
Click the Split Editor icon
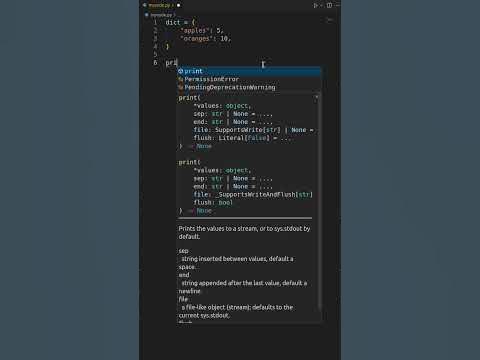coord(329,5)
